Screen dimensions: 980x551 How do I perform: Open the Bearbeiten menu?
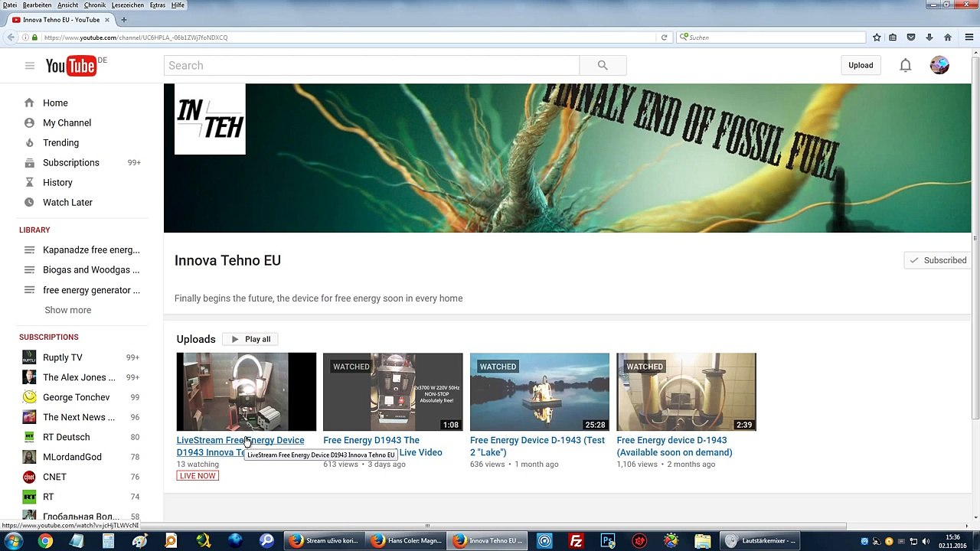[37, 5]
